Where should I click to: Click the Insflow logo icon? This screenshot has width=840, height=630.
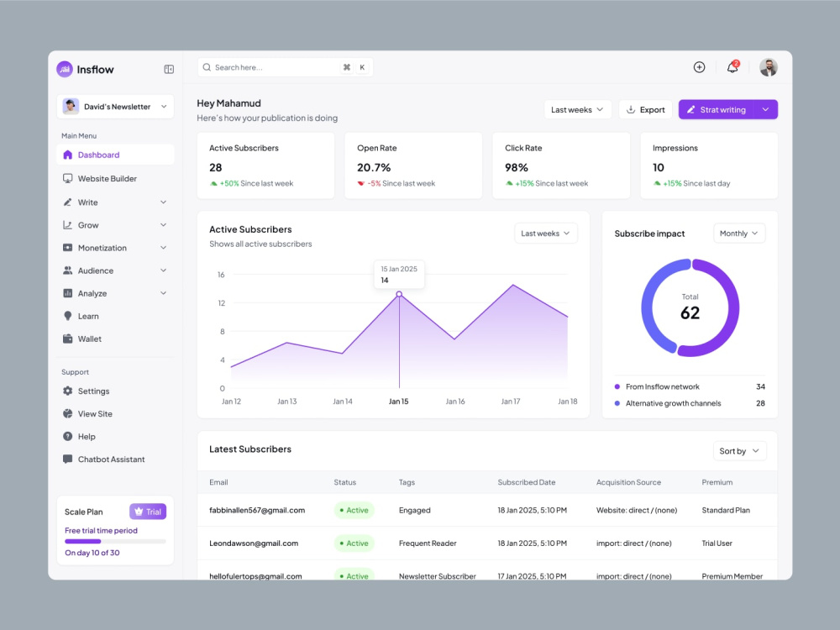[x=65, y=69]
